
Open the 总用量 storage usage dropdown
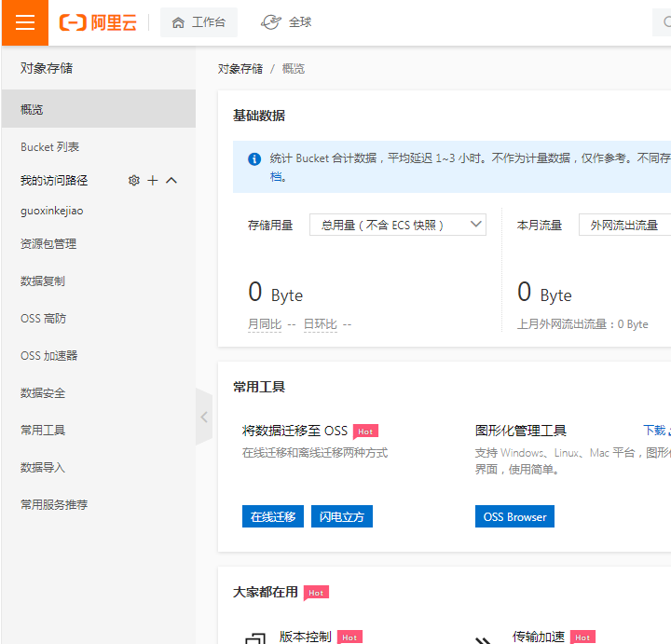coord(398,225)
